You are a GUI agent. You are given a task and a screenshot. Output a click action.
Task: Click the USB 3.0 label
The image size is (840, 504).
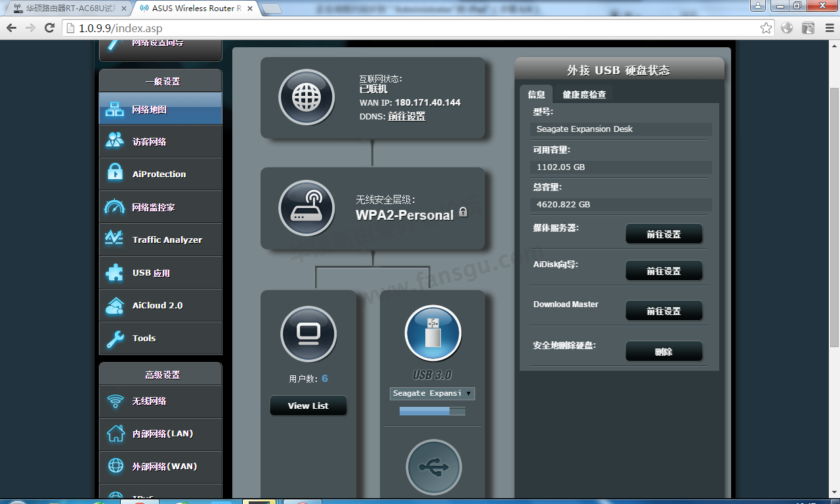[432, 375]
